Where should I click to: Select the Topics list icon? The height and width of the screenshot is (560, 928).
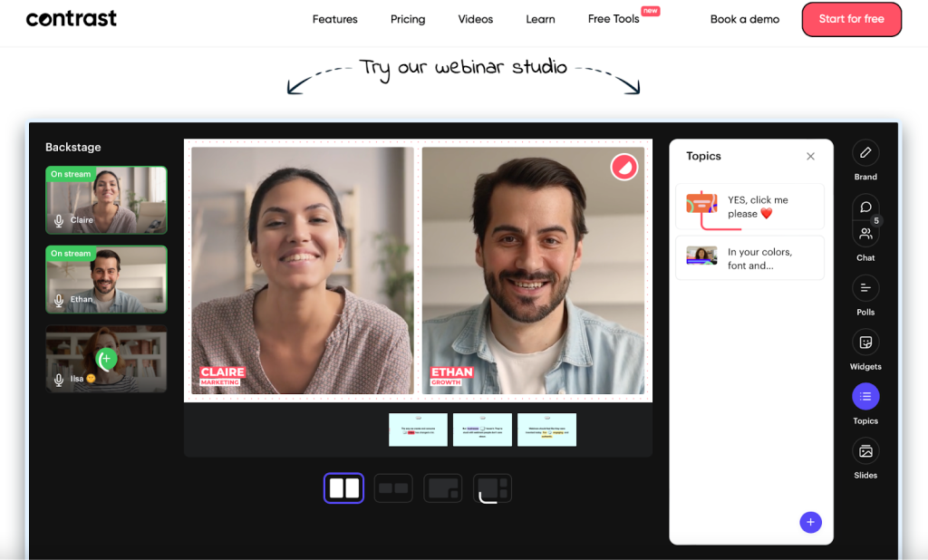pos(865,397)
